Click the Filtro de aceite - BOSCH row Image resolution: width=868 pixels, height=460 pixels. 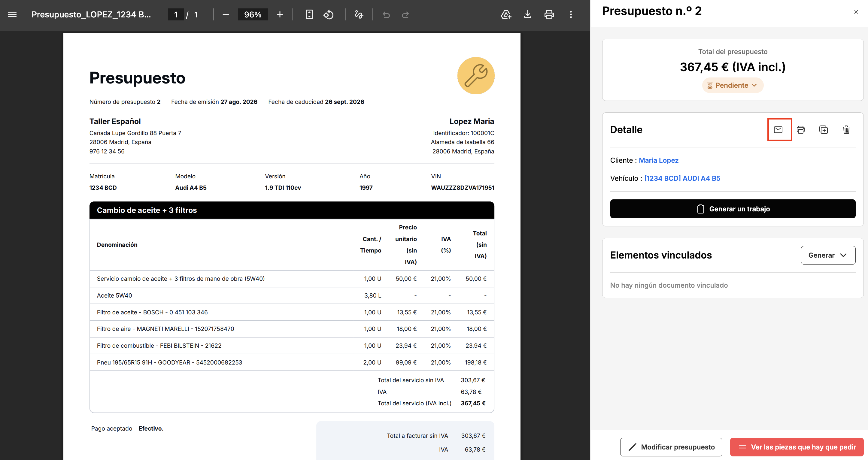coord(292,312)
